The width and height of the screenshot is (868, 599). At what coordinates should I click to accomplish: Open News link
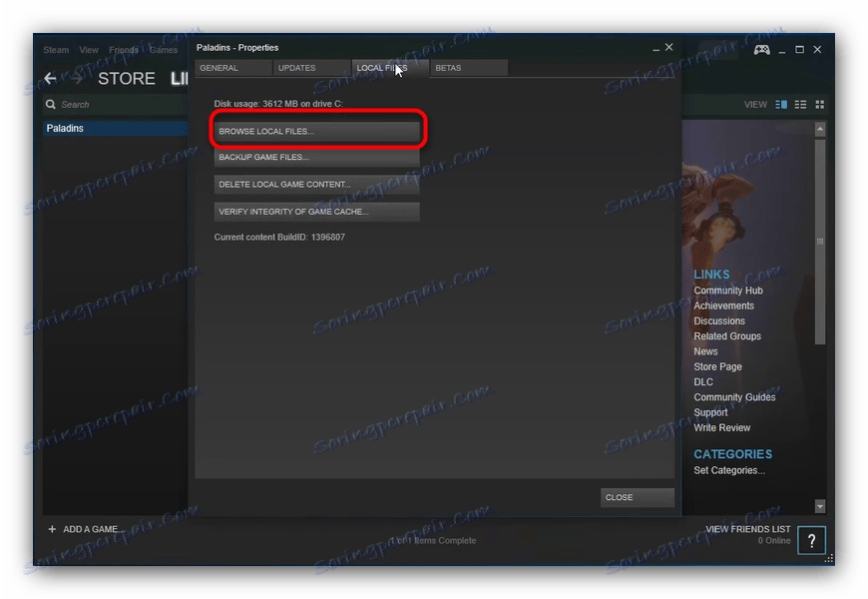click(705, 351)
